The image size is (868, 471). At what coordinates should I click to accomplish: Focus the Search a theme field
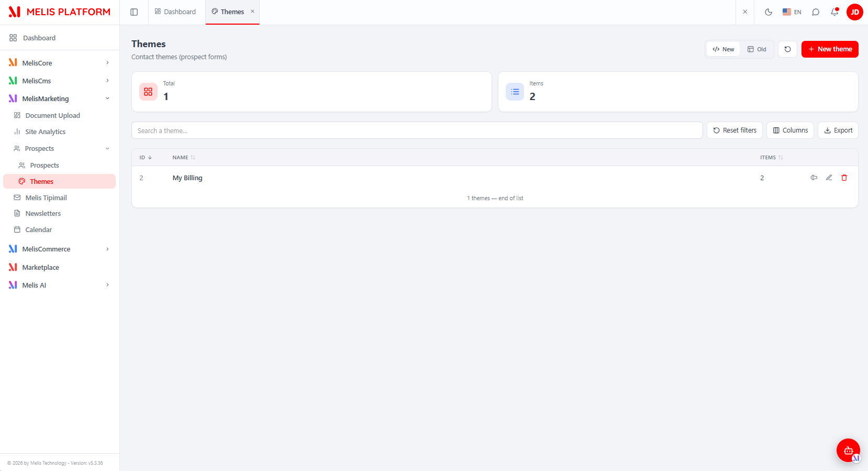click(x=417, y=130)
